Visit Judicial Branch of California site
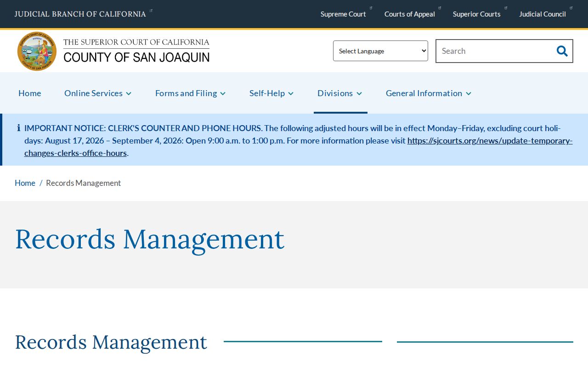Viewport: 588px width, 368px height. coord(80,14)
